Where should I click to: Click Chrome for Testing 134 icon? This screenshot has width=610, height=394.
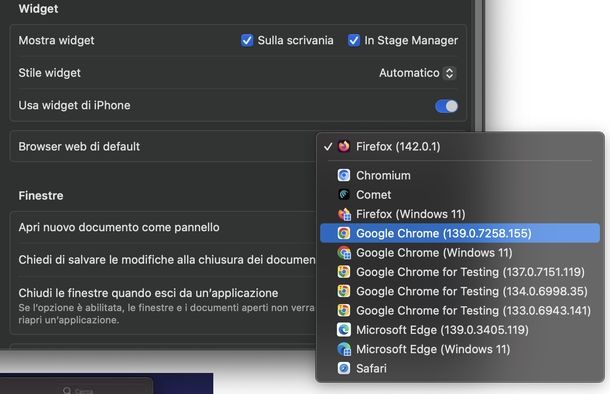click(344, 291)
